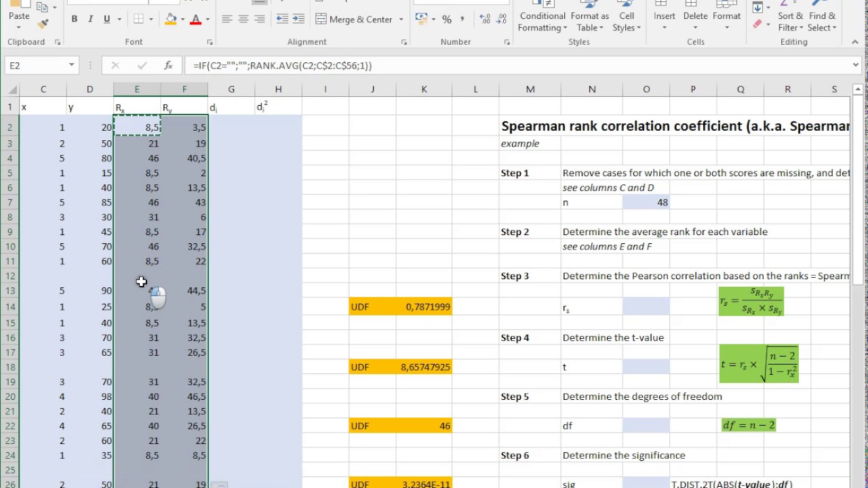Viewport: 868px width, 488px height.
Task: Align text right
Action: [x=260, y=20]
